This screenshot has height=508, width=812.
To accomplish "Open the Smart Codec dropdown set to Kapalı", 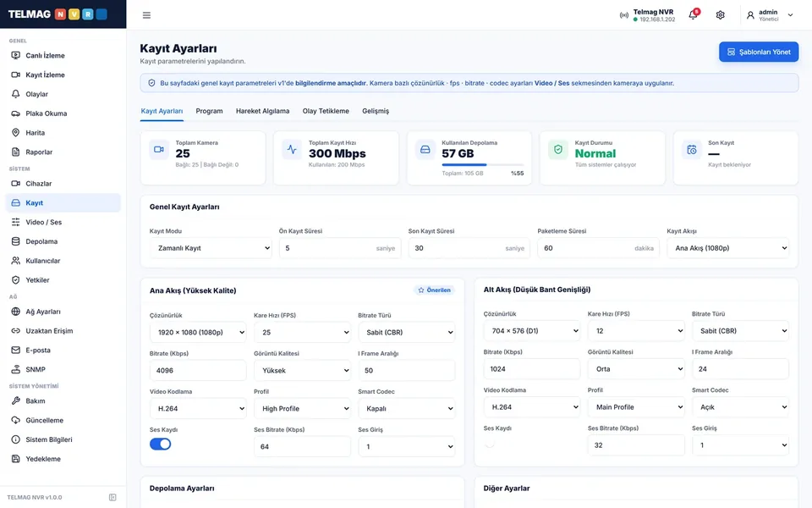I will (407, 408).
